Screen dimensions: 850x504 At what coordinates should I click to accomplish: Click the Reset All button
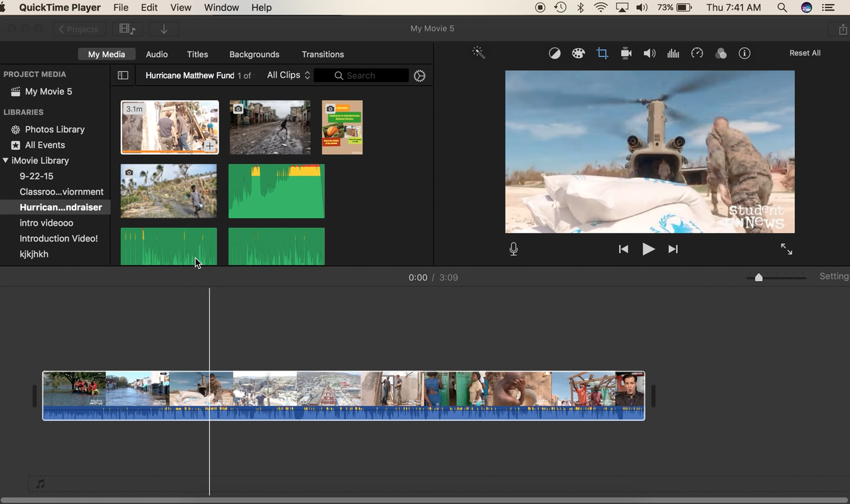(x=804, y=52)
